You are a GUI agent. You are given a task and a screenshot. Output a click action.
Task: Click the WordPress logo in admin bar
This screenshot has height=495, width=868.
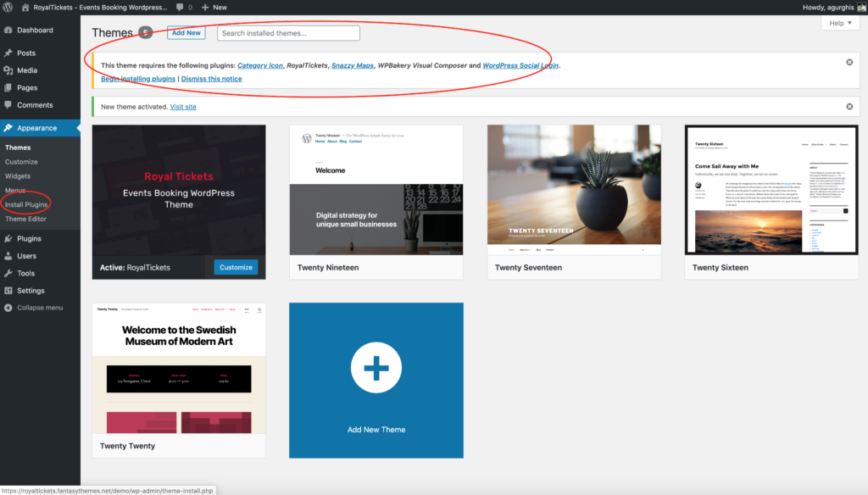8,7
